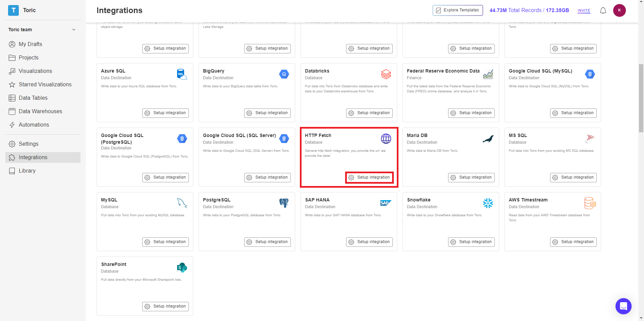Click SAP HANA logo icon
This screenshot has height=321, width=644.
tap(386, 203)
